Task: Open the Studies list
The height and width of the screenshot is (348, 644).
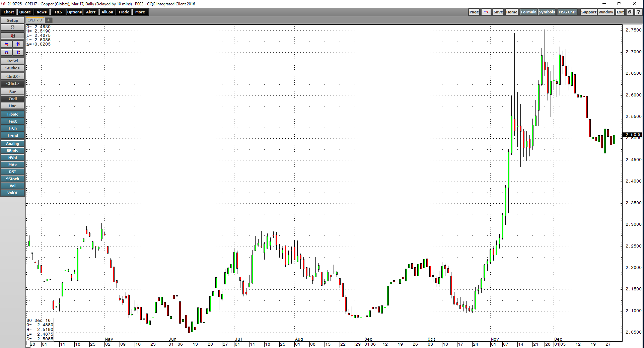Action: click(12, 68)
